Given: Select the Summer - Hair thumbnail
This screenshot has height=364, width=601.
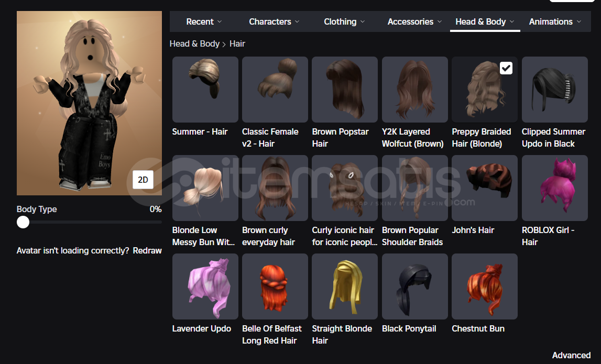Looking at the screenshot, I should click(x=205, y=89).
